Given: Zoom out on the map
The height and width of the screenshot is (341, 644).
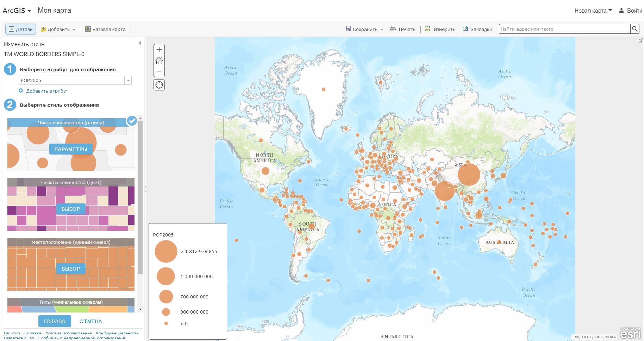Looking at the screenshot, I should pos(159,71).
